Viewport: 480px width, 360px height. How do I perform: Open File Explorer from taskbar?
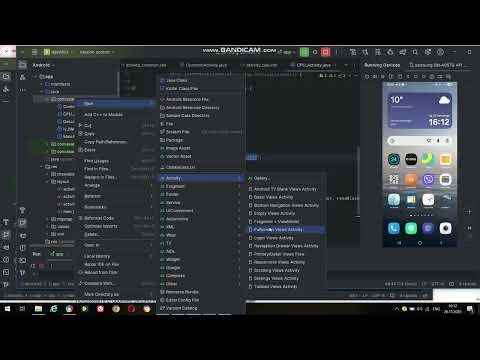(38, 309)
